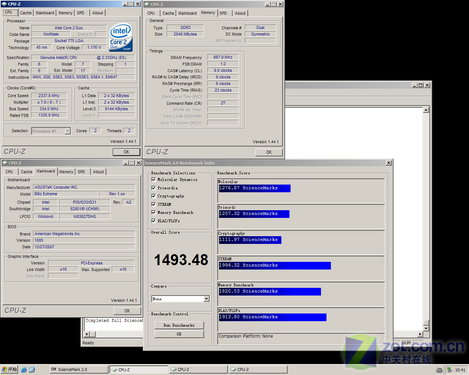Click OK in the memory CPU-Z window
Screen dimensions: 469x375
click(x=269, y=152)
